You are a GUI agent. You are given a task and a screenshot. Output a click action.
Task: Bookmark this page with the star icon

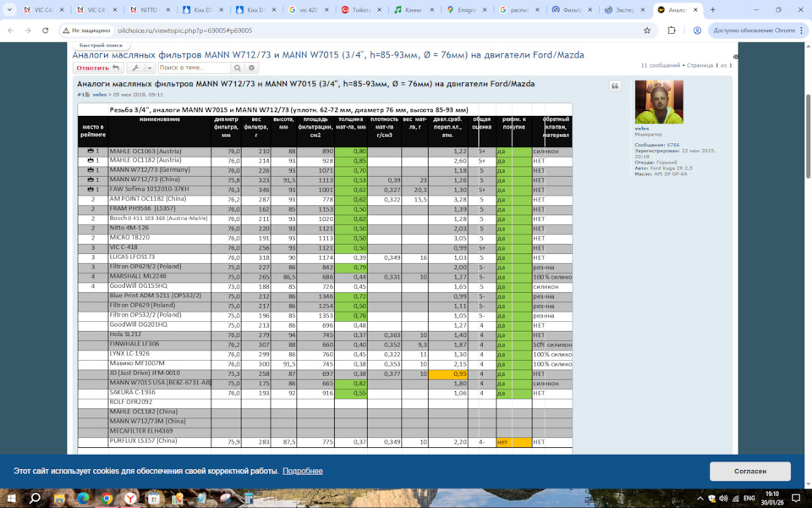(647, 30)
